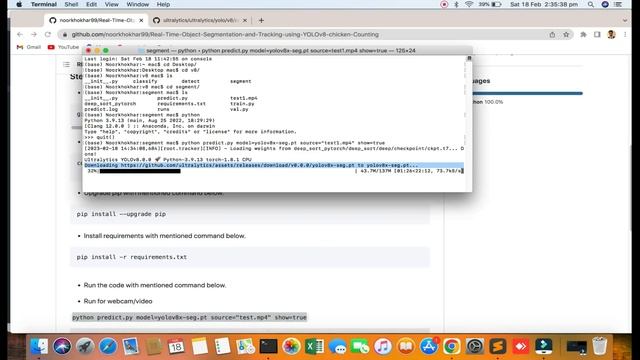Click 'pip install -r requirements.txt' code block
640x360 pixels.
pyautogui.click(x=250, y=257)
